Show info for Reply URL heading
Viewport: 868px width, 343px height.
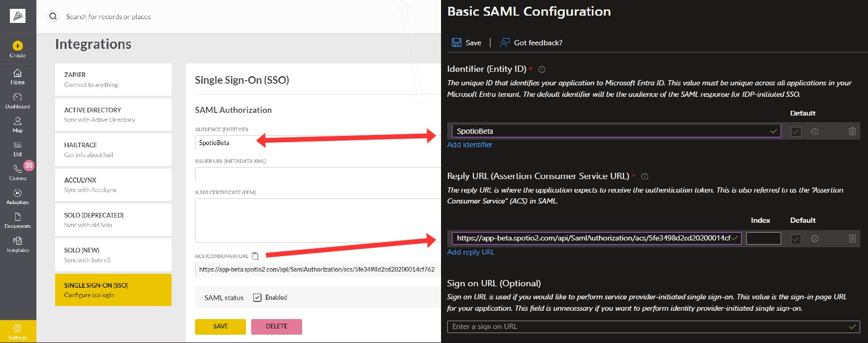(644, 176)
